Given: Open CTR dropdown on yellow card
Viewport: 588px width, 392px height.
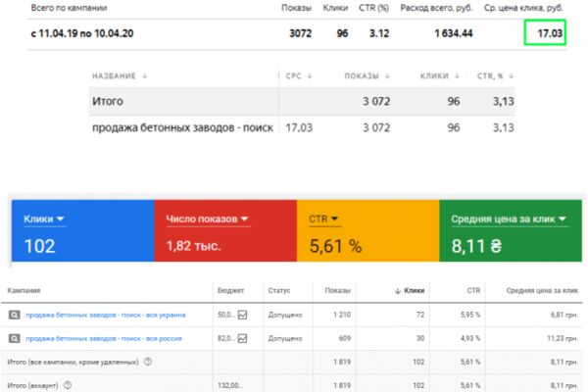Looking at the screenshot, I should (x=323, y=220).
